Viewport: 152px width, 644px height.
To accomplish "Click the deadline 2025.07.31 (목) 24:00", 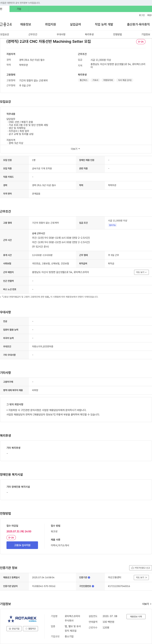I will [19, 531].
